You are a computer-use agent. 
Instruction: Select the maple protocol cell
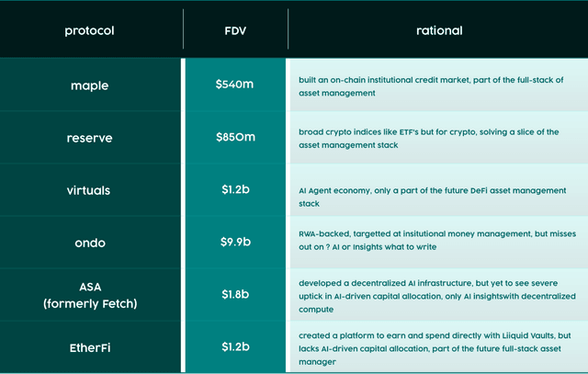click(x=89, y=85)
